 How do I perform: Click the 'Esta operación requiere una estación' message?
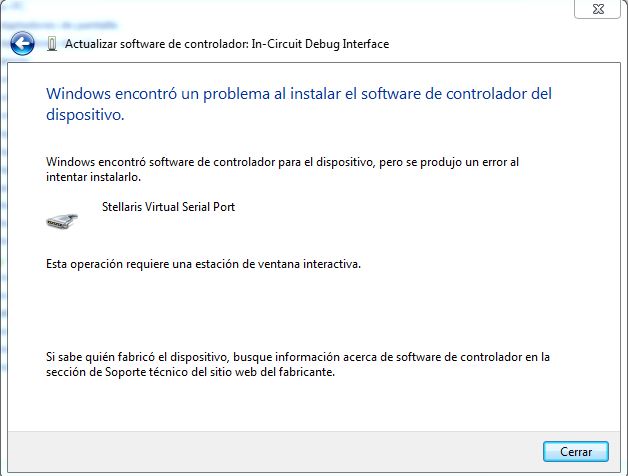[x=203, y=265]
